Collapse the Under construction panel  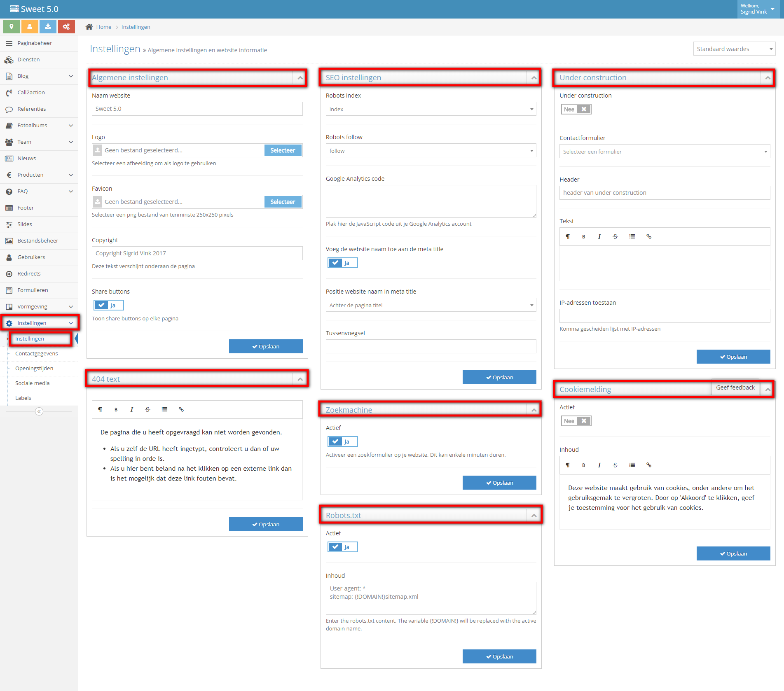coord(768,78)
